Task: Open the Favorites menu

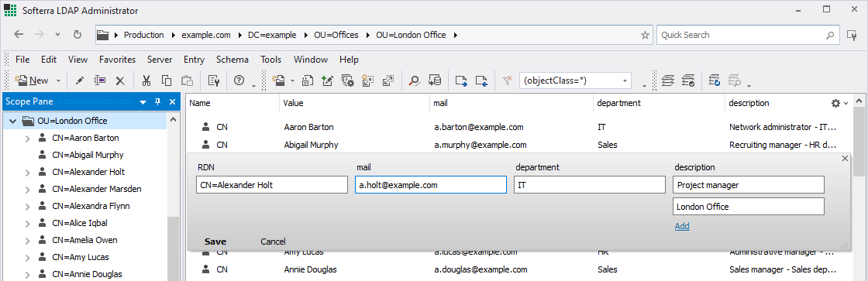Action: [117, 59]
